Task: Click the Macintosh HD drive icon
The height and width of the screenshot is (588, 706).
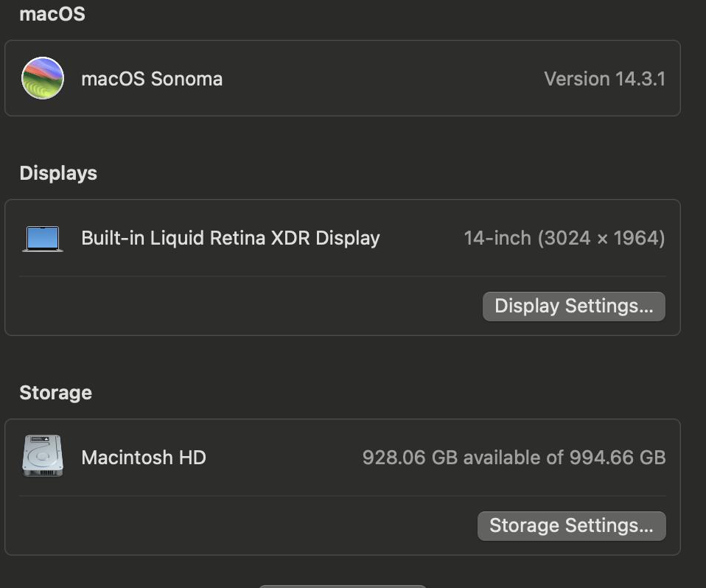Action: [x=43, y=457]
